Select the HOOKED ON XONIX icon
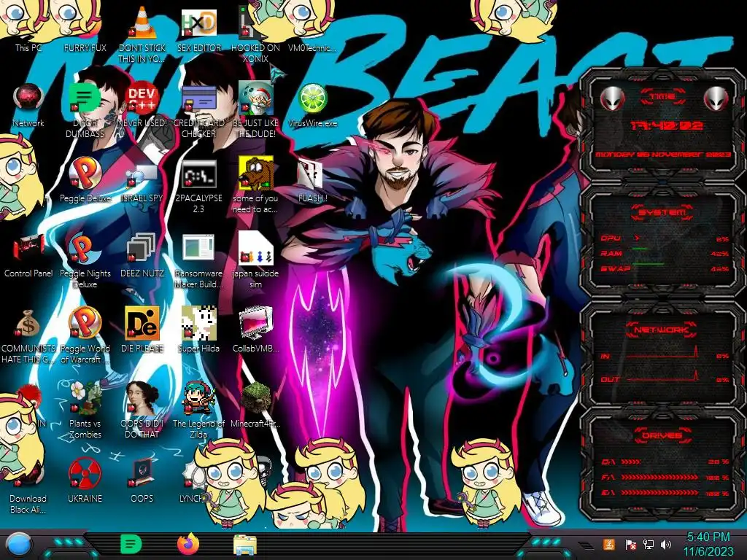Image resolution: width=747 pixels, height=560 pixels. [x=255, y=34]
